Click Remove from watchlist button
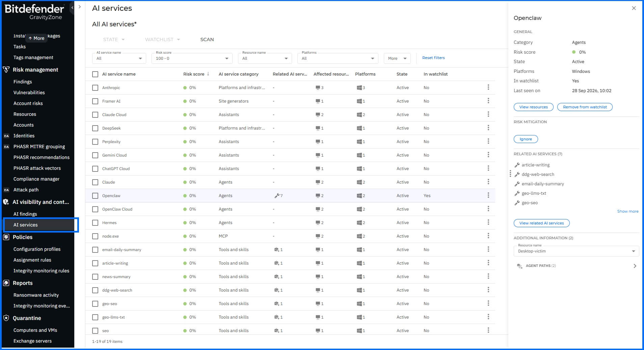Screen dimensions: 644x350 coord(585,107)
